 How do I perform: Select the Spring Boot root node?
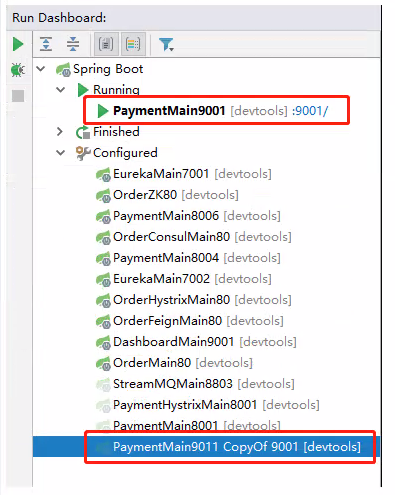tap(108, 69)
